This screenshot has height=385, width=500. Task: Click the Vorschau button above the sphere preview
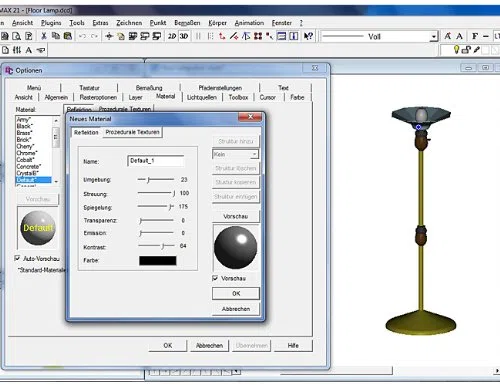coord(236,216)
